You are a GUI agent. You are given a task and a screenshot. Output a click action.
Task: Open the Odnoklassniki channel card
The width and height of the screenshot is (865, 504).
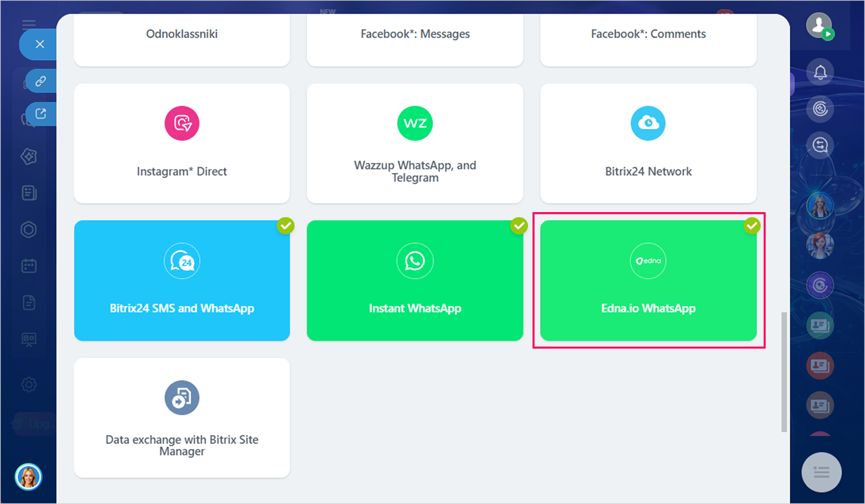(182, 40)
